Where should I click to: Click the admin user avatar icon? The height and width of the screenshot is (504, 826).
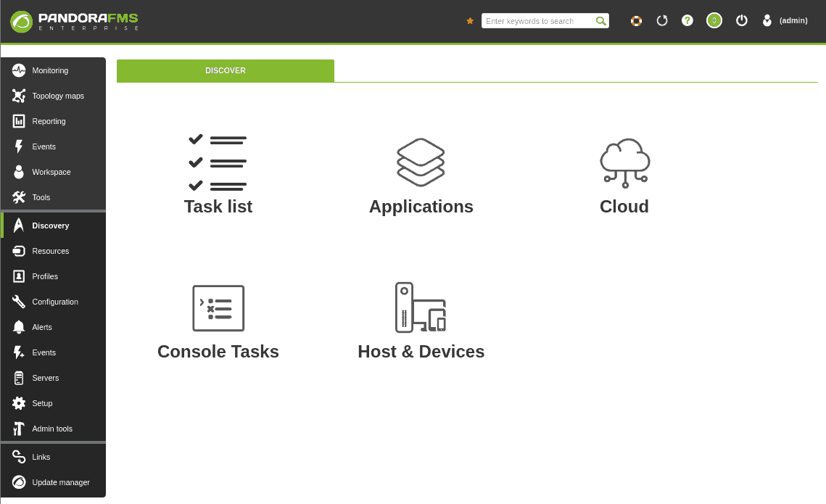click(x=767, y=20)
